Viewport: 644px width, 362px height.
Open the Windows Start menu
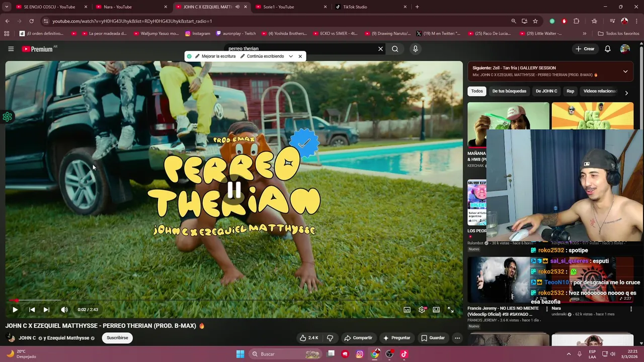pyautogui.click(x=240, y=354)
